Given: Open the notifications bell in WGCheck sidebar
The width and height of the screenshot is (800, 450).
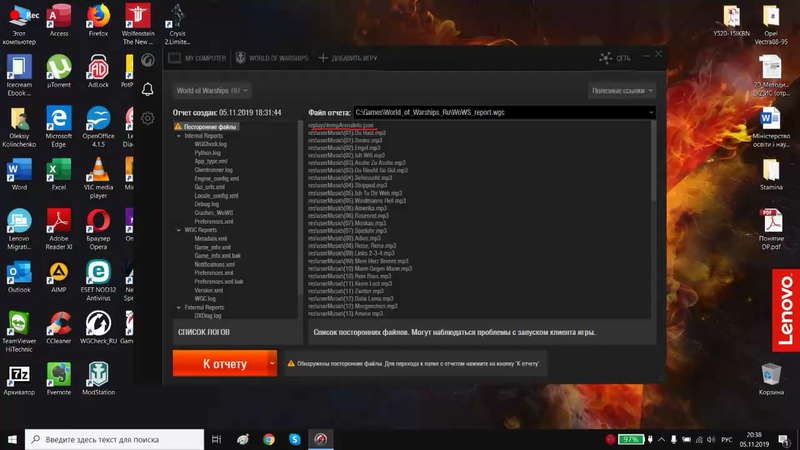Looking at the screenshot, I should (x=147, y=89).
